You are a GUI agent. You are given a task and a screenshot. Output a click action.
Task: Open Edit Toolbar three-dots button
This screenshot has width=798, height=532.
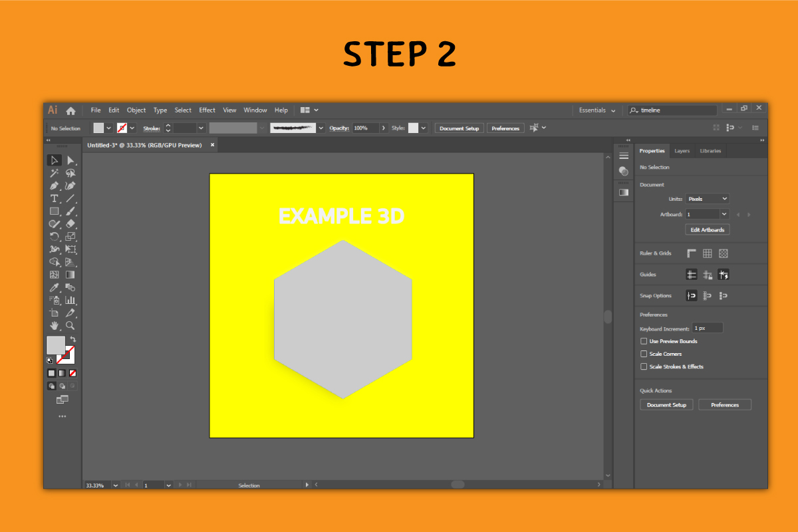[x=63, y=416]
